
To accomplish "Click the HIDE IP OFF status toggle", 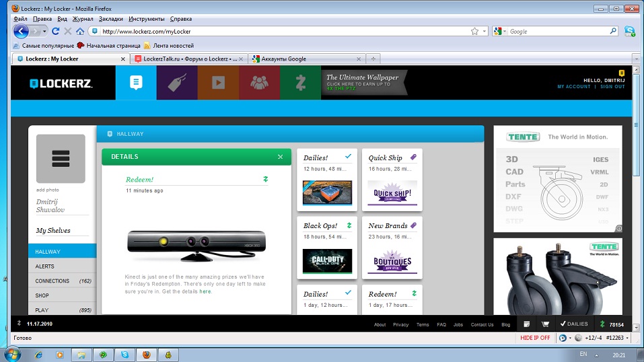I will click(535, 338).
